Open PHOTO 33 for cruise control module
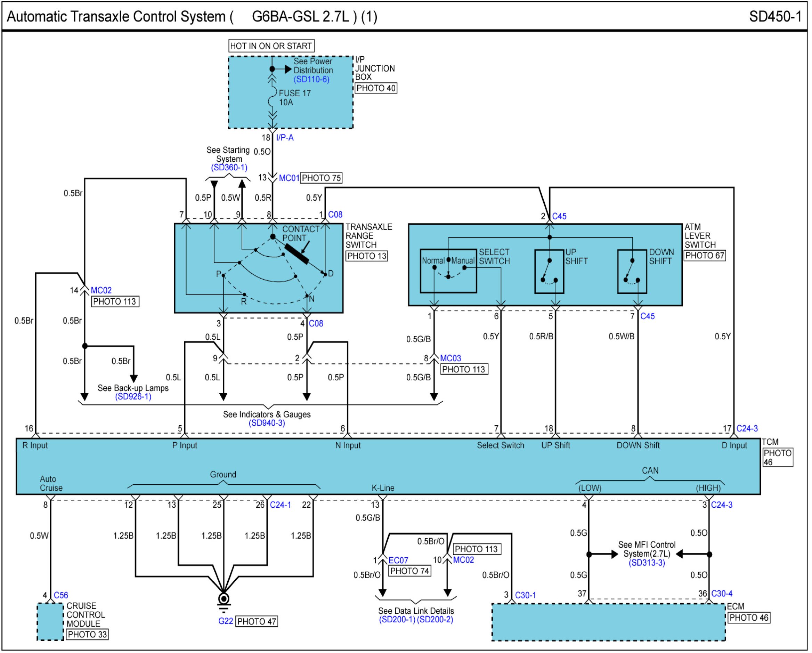The height and width of the screenshot is (653, 812). [x=87, y=635]
